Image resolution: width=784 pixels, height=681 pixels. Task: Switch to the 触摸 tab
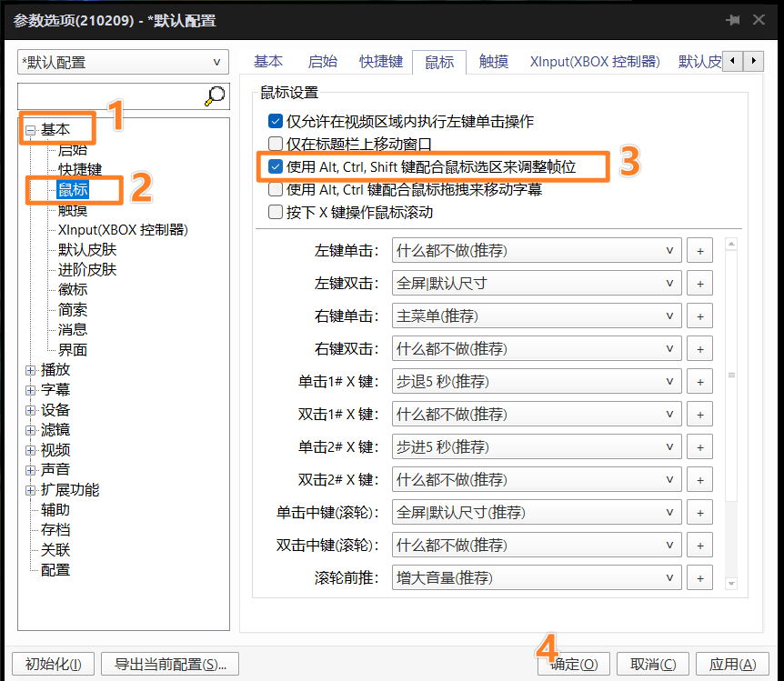494,62
